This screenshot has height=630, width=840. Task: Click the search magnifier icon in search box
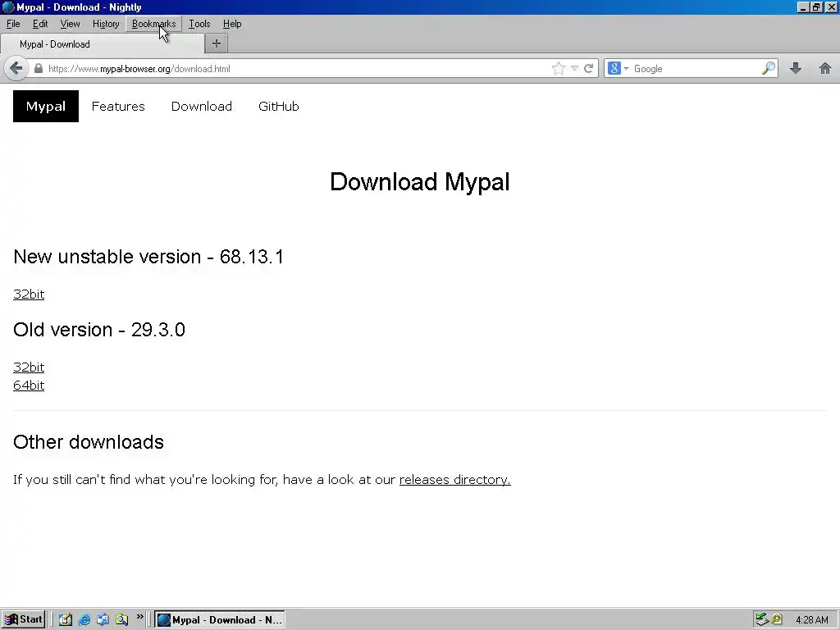point(769,69)
